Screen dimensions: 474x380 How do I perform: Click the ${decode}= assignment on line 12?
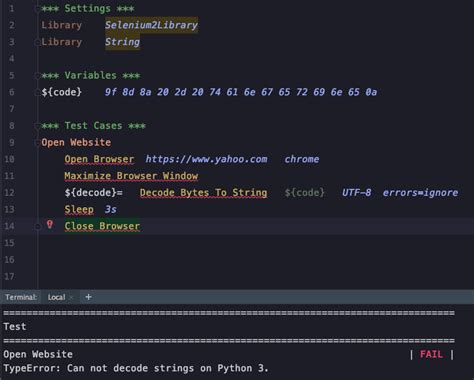click(93, 192)
